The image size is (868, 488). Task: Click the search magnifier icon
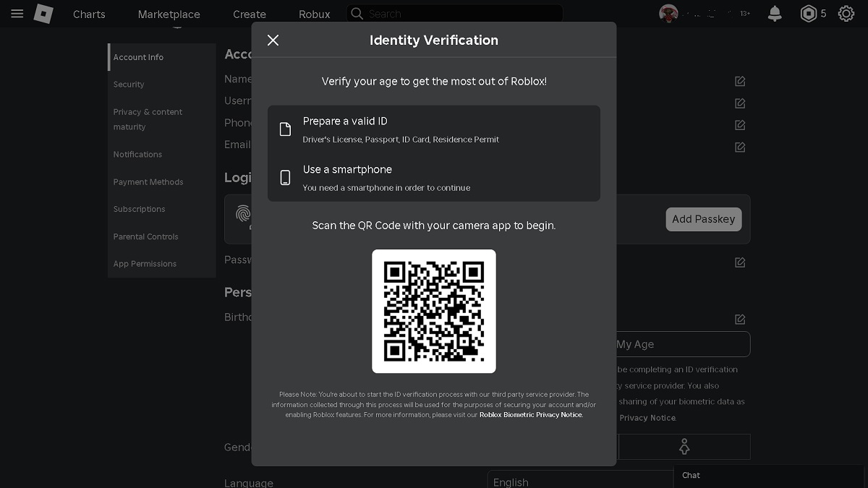coord(357,13)
